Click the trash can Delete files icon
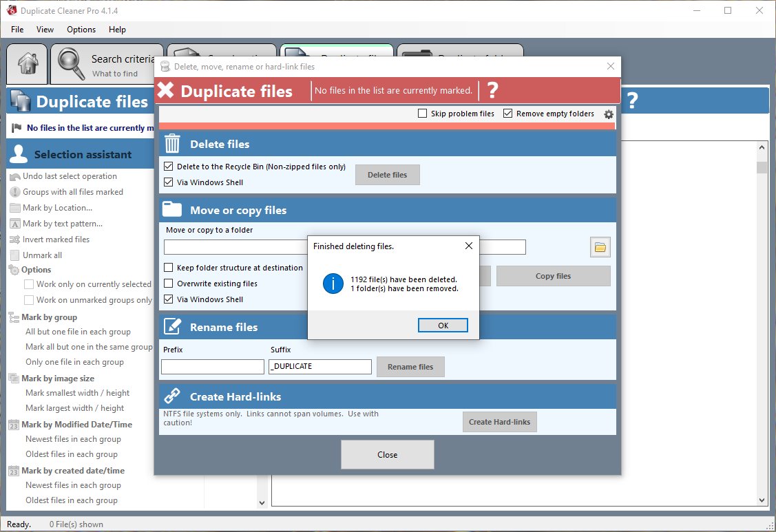This screenshot has width=776, height=532. tap(172, 144)
